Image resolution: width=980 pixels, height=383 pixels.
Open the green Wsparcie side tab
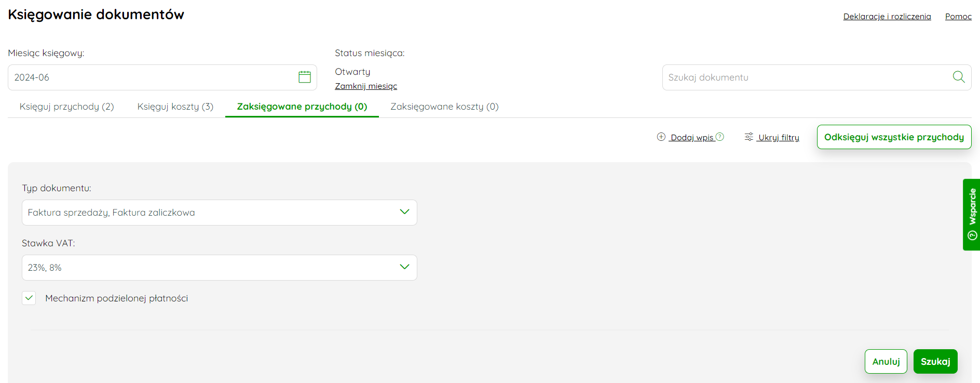click(972, 215)
